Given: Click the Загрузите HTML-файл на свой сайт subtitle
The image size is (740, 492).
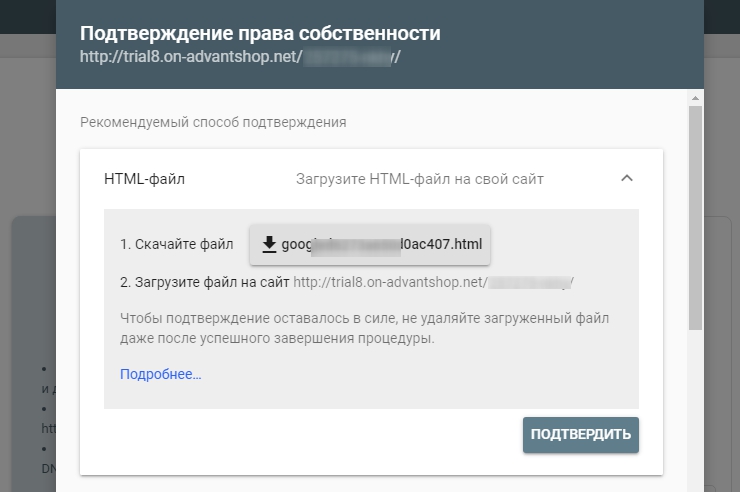Looking at the screenshot, I should pyautogui.click(x=420, y=179).
